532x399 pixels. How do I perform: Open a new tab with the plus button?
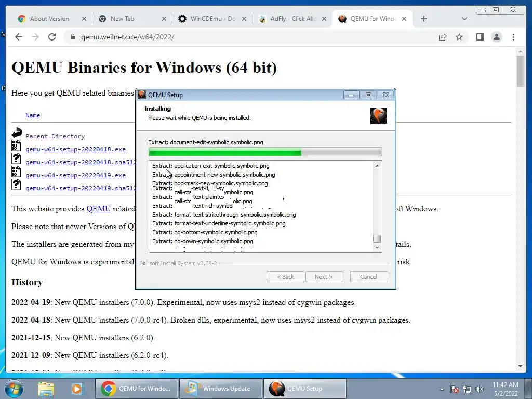424,19
